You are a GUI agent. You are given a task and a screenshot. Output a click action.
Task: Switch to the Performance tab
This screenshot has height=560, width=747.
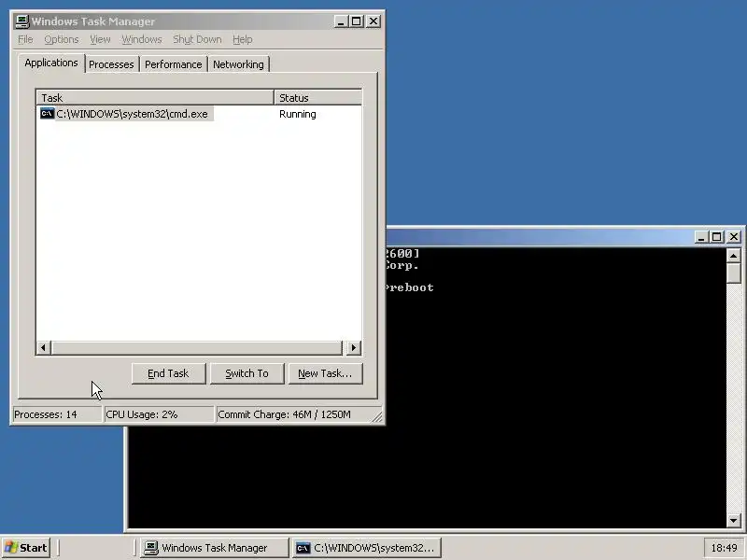[174, 64]
